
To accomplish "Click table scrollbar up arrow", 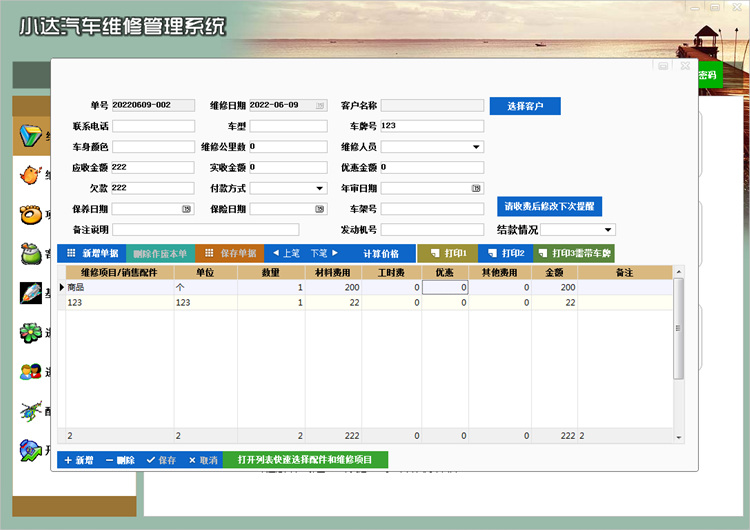I will pos(678,272).
